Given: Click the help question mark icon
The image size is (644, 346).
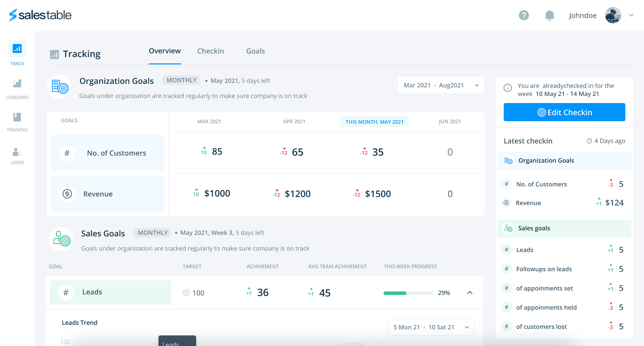Looking at the screenshot, I should pyautogui.click(x=524, y=15).
